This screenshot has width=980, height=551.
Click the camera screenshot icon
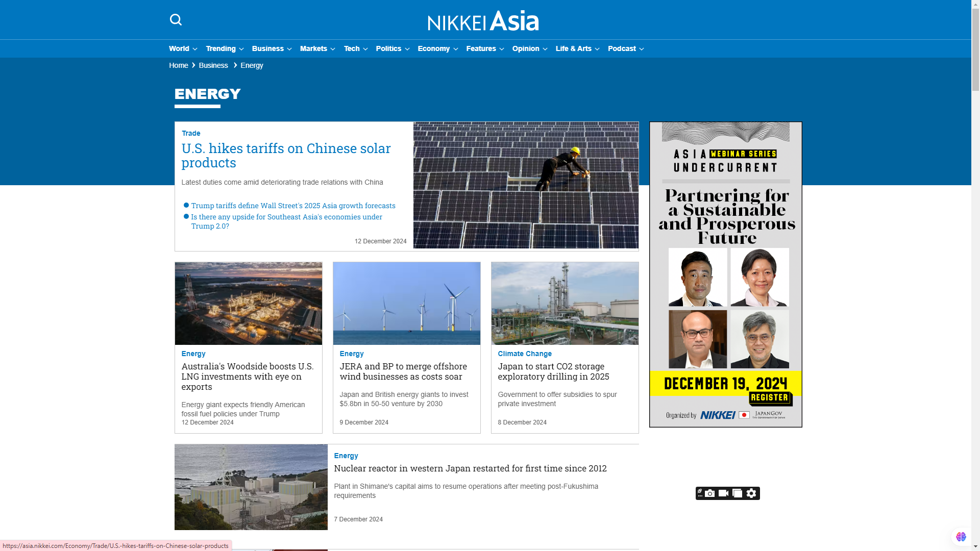710,493
